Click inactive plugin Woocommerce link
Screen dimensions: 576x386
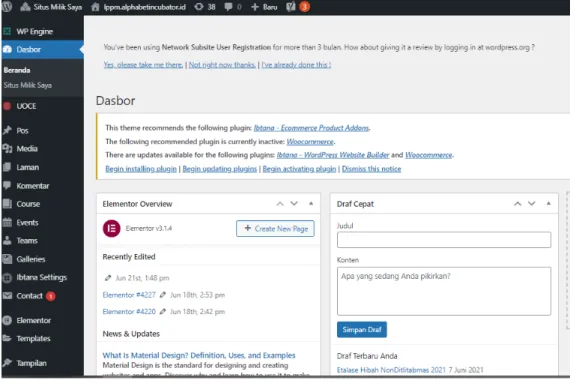coord(310,141)
